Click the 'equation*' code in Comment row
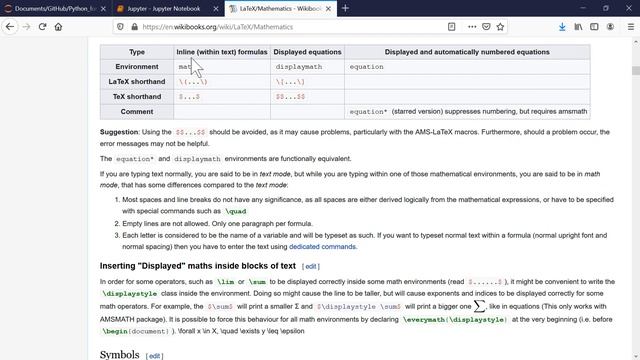The height and width of the screenshot is (360, 640). (x=368, y=112)
